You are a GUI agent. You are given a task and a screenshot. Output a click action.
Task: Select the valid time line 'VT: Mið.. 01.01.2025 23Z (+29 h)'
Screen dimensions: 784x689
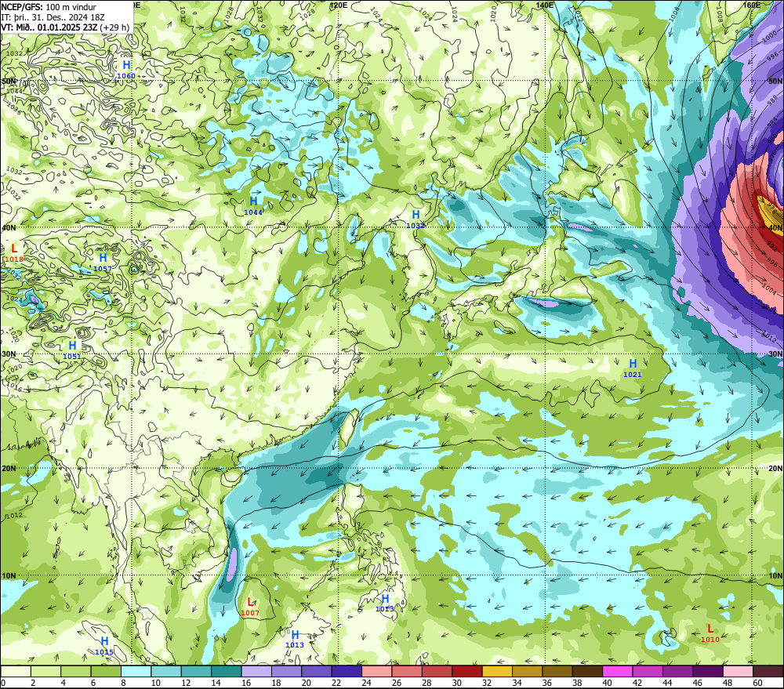[x=65, y=27]
